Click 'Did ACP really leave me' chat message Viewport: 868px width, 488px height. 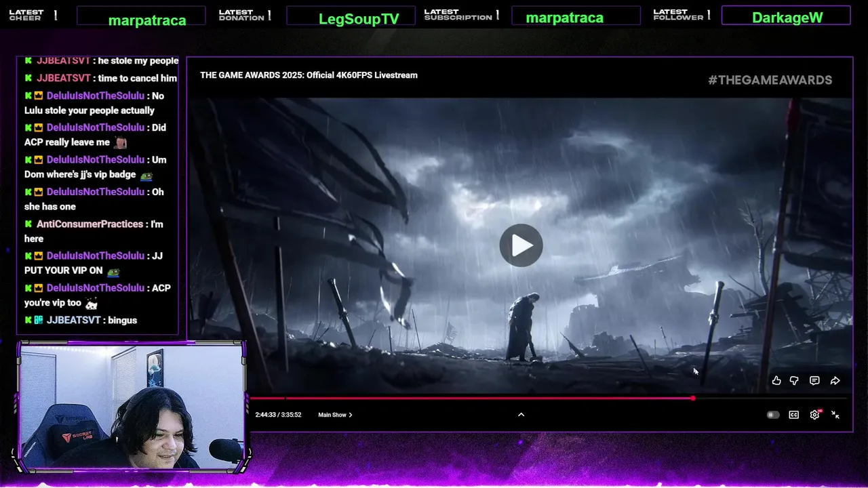pyautogui.click(x=95, y=135)
